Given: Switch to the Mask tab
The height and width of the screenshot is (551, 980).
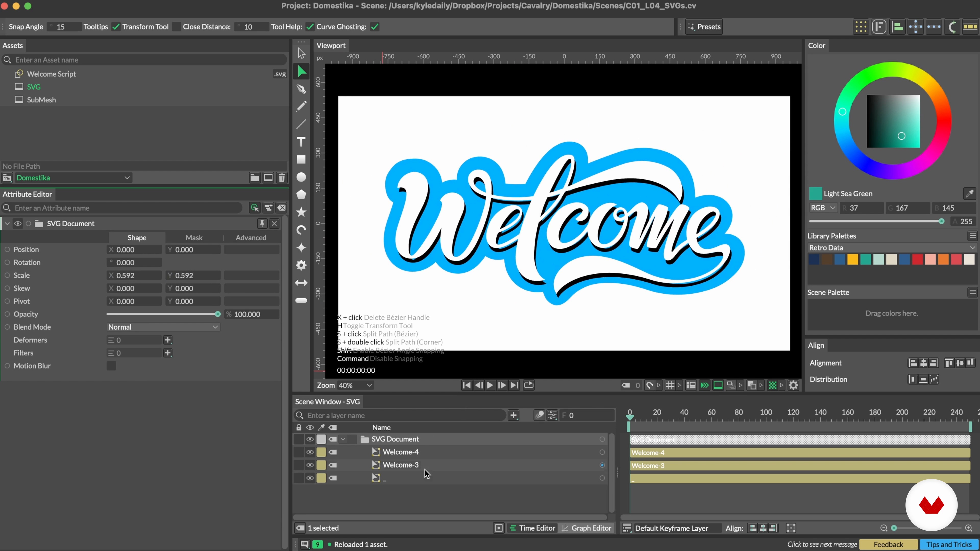Looking at the screenshot, I should [194, 238].
